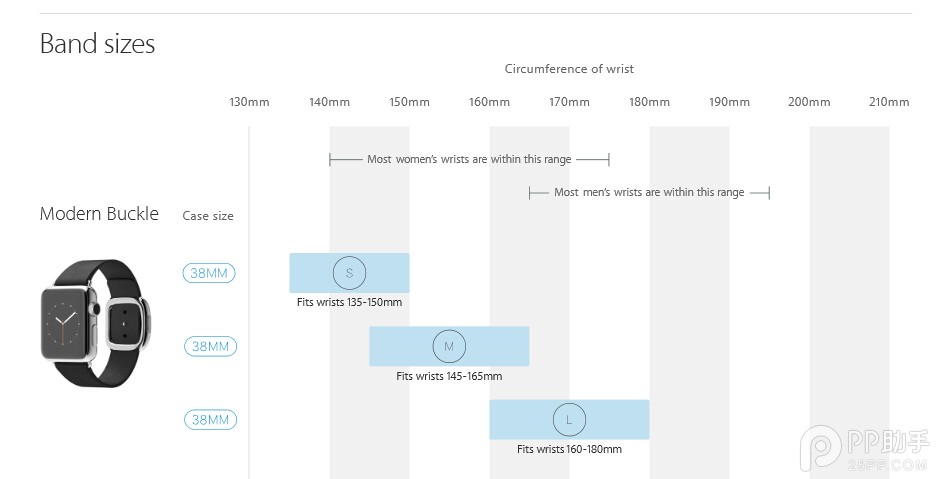Select the second 38MM case size badge
Viewport: 940px width, 479px height.
click(x=210, y=347)
